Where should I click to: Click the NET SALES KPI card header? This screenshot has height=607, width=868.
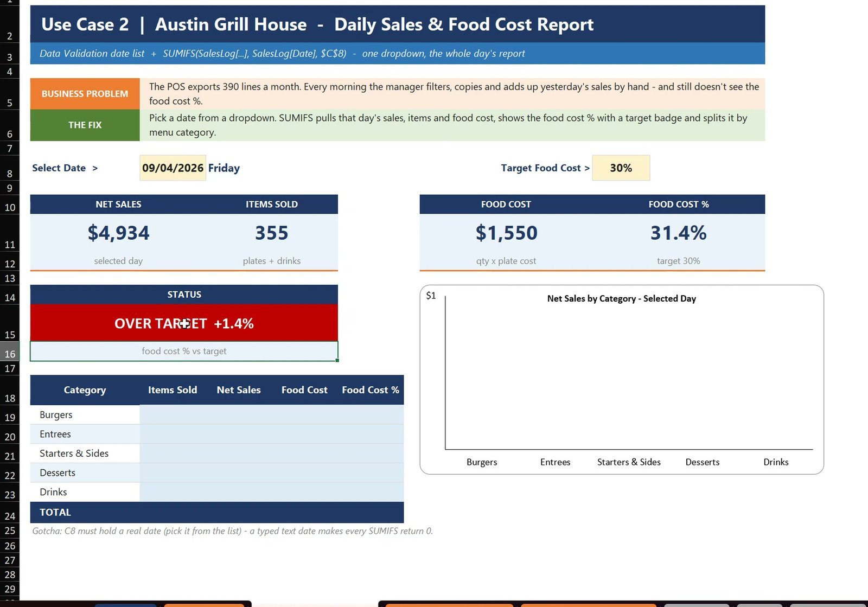118,204
